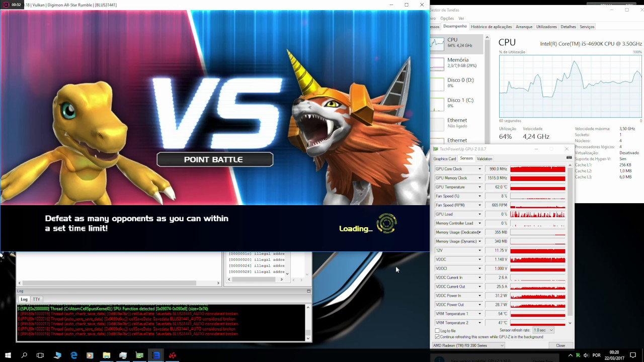644x362 pixels.
Task: Click the Desempenho tab in Task Manager
Action: 455,26
